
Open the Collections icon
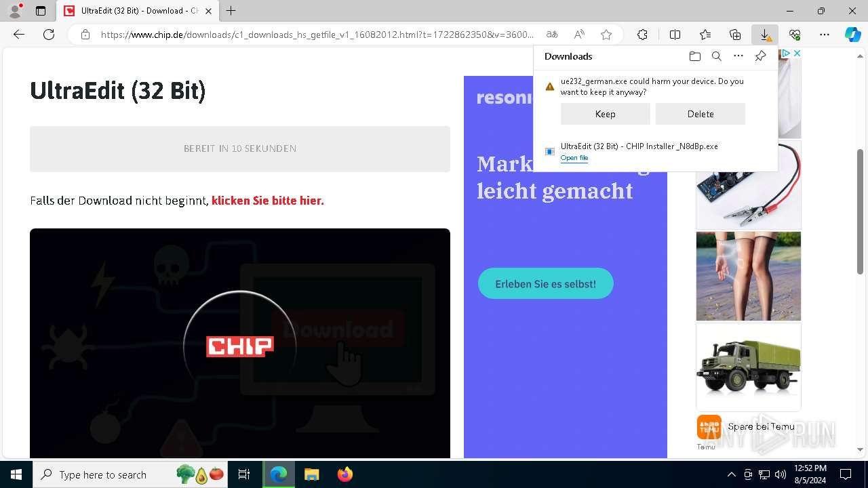click(735, 35)
